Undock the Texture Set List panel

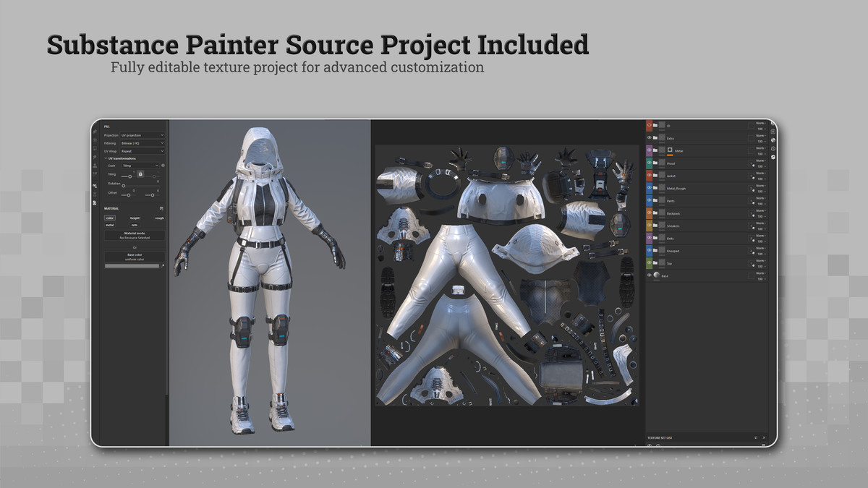point(756,437)
